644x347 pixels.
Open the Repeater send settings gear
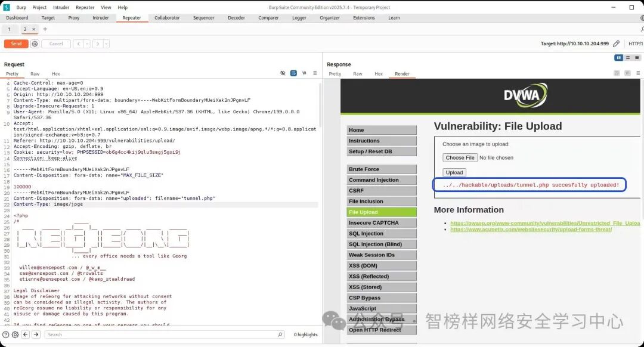tap(35, 44)
